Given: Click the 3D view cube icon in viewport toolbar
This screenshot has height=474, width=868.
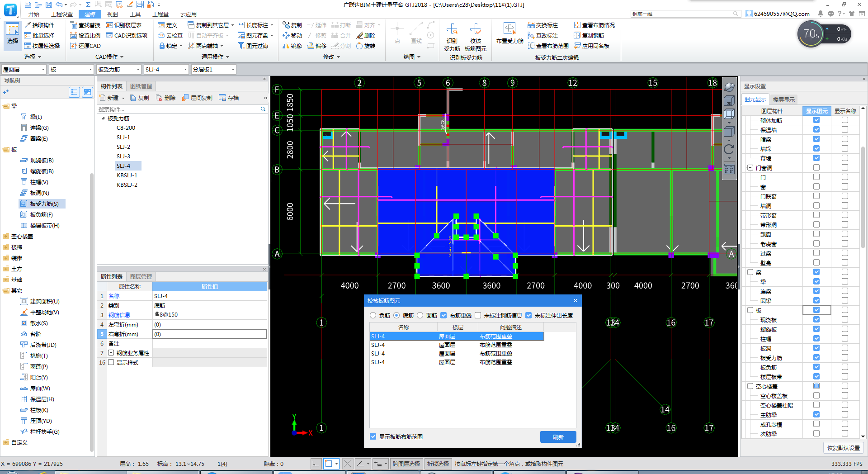Looking at the screenshot, I should pyautogui.click(x=729, y=101).
